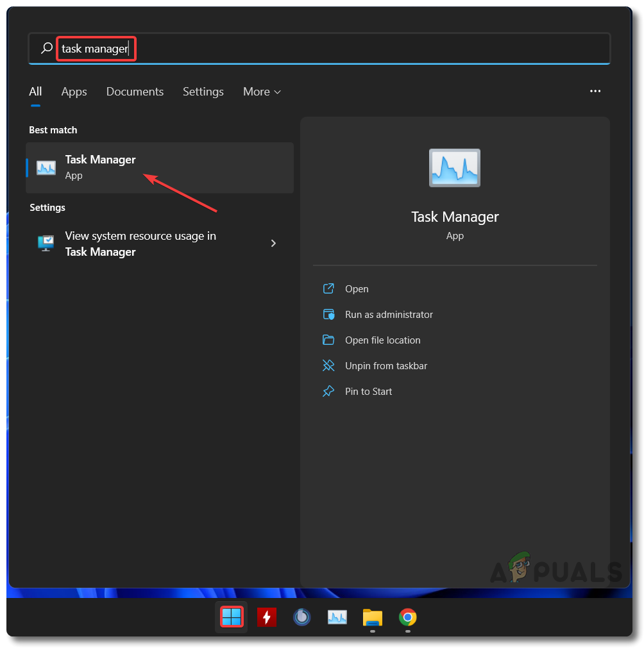The height and width of the screenshot is (648, 644).
Task: Expand the system resource usage result chevron
Action: 273,243
